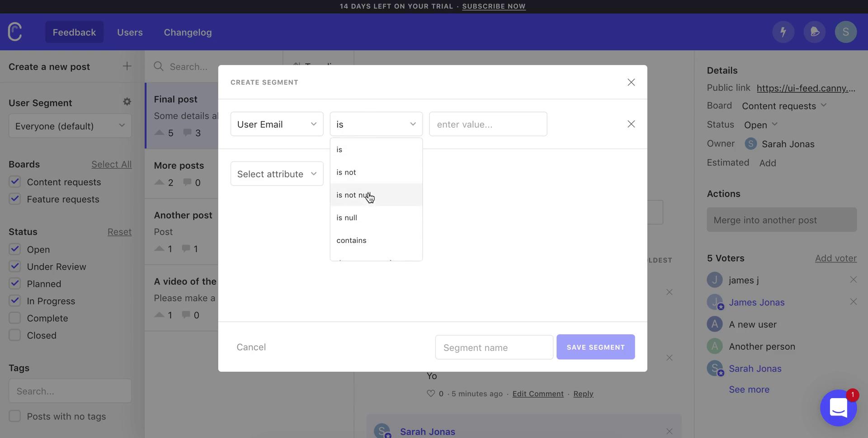This screenshot has height=438, width=868.
Task: Click the plus icon to create post
Action: tap(127, 67)
